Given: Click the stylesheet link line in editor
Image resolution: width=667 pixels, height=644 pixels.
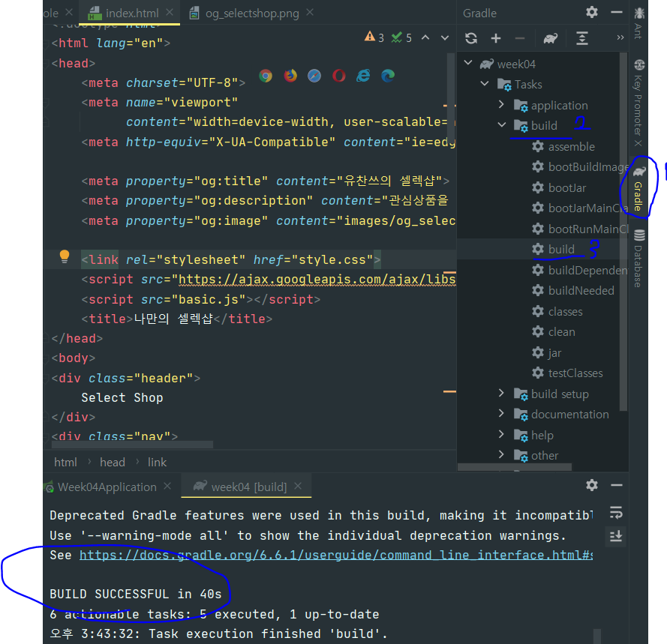Looking at the screenshot, I should (x=231, y=259).
